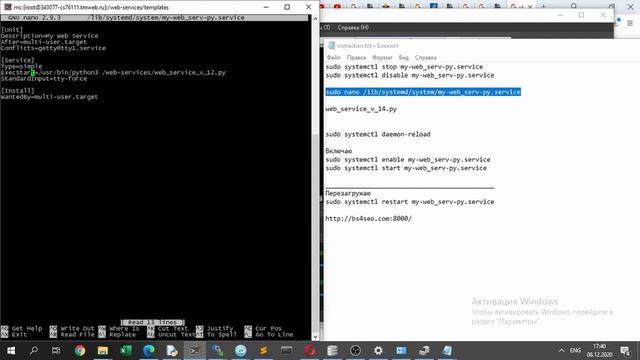Open Sublime Text orange S taskbar icon

[x=264, y=350]
